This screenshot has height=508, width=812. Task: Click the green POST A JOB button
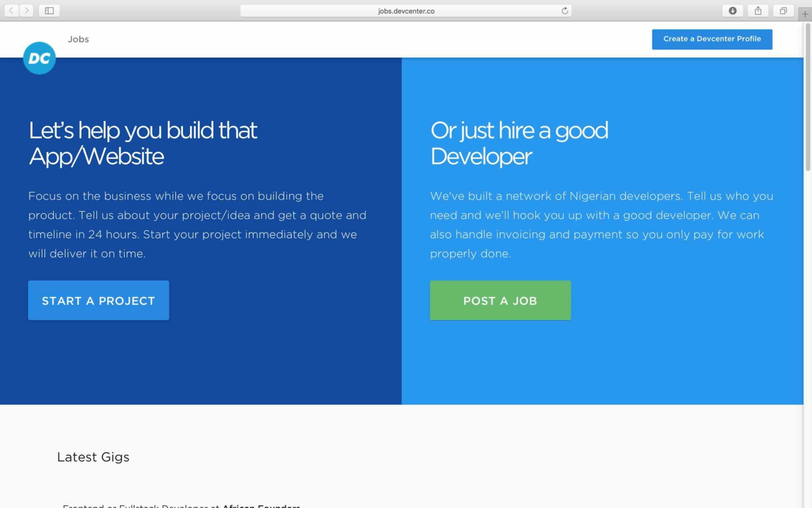pyautogui.click(x=500, y=301)
